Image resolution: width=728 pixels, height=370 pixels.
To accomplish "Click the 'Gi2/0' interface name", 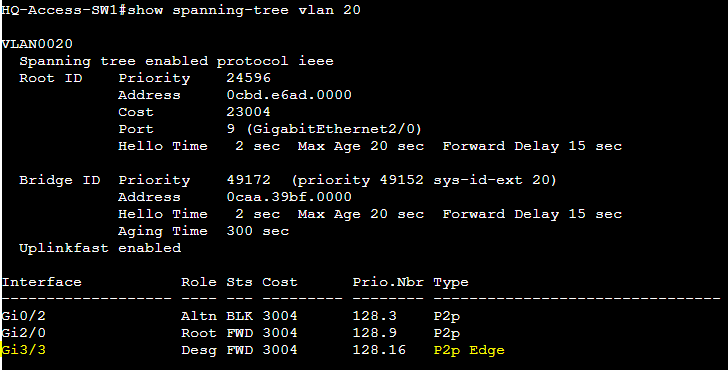I will (24, 333).
